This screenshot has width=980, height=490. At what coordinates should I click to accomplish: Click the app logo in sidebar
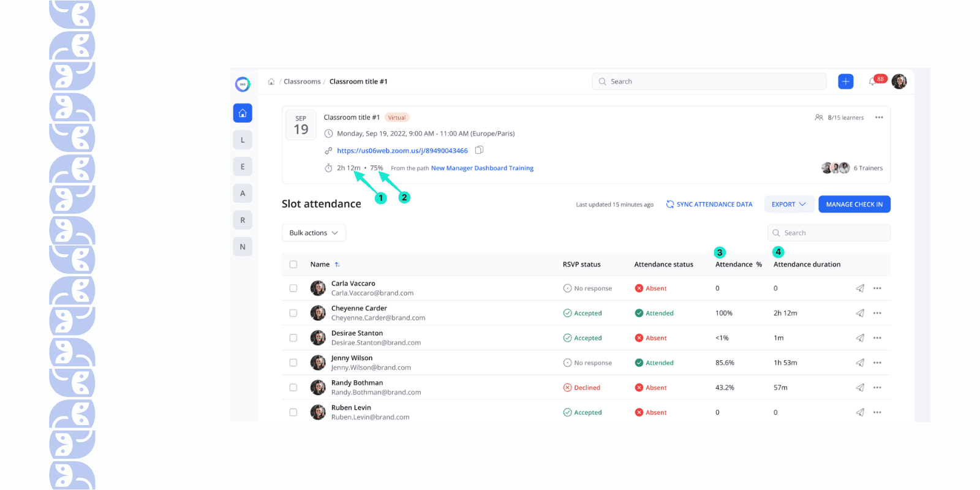coord(243,84)
